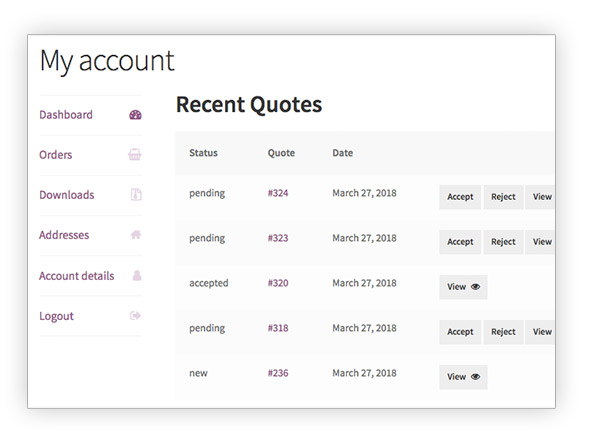This screenshot has width=600, height=447.
Task: Click the Dashboard gauge icon
Action: pyautogui.click(x=135, y=115)
